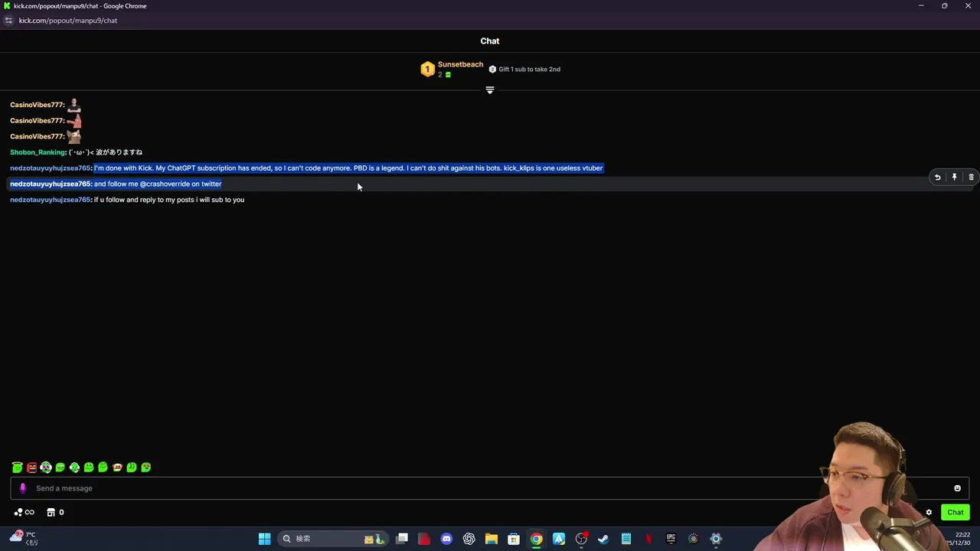Open ChatGPT app from taskbar
Image resolution: width=980 pixels, height=551 pixels.
[469, 539]
